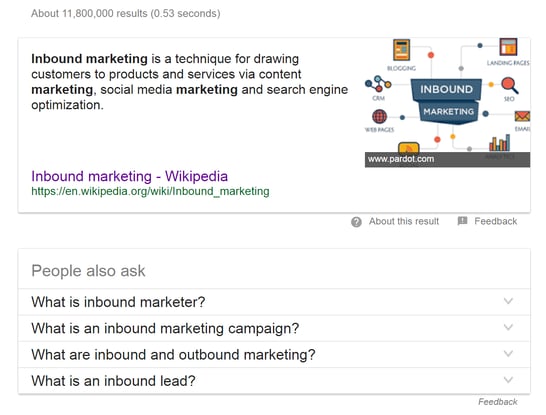This screenshot has height=415, width=546.
Task: Click the italic Feedback link below questions
Action: tap(498, 402)
